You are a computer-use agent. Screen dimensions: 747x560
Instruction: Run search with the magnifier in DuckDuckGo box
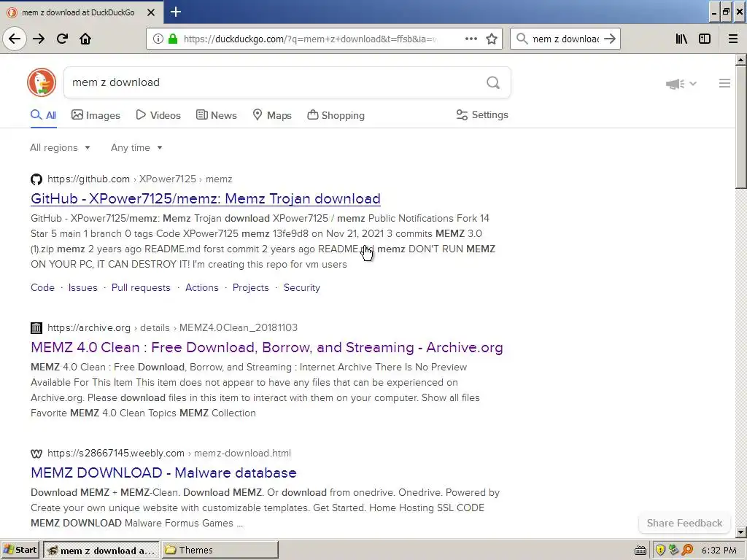pos(493,83)
